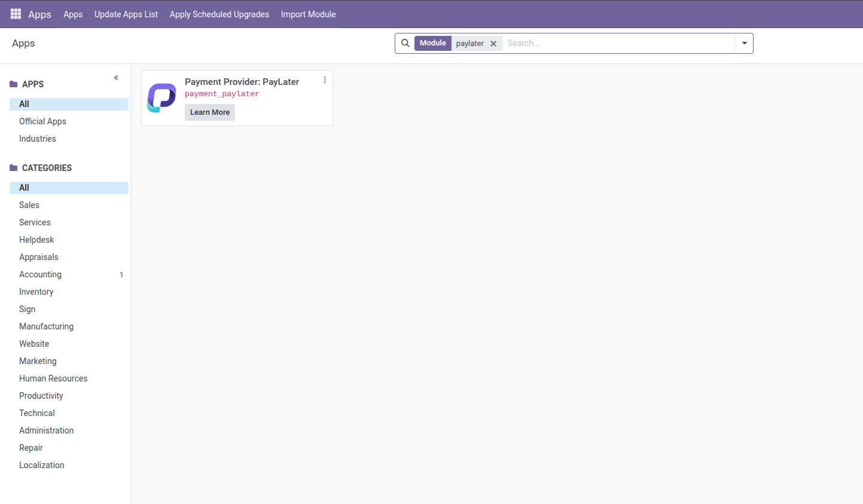Viewport: 863px width, 504px height.
Task: Click Learn More on PayLater card
Action: [x=210, y=112]
